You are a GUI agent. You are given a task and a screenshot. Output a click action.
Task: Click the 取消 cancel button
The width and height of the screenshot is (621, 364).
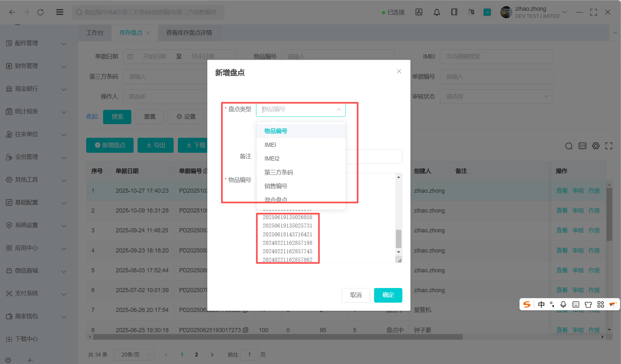tap(356, 295)
